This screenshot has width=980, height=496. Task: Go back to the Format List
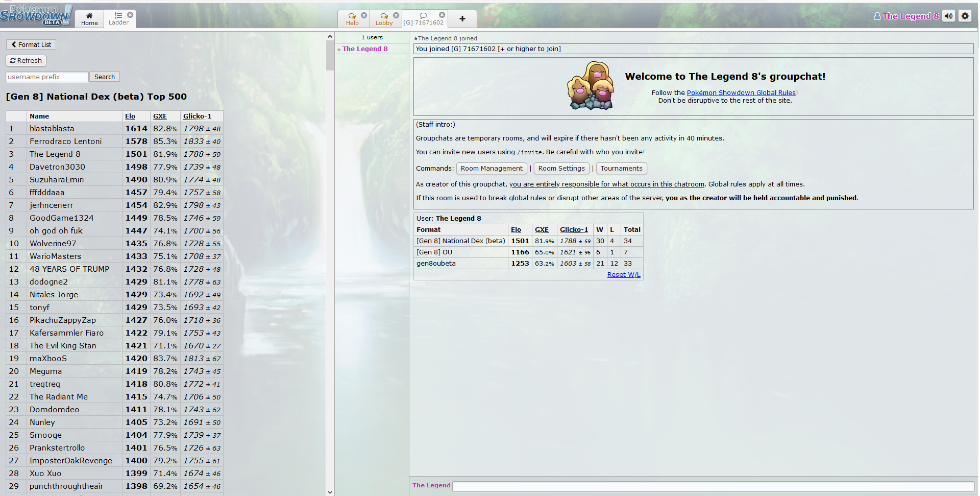point(31,44)
